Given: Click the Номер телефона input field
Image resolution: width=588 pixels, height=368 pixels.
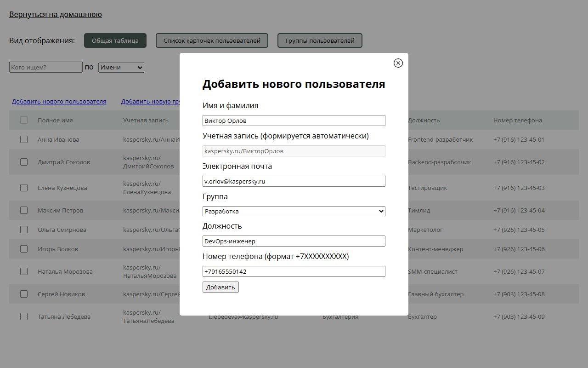Looking at the screenshot, I should [x=294, y=271].
